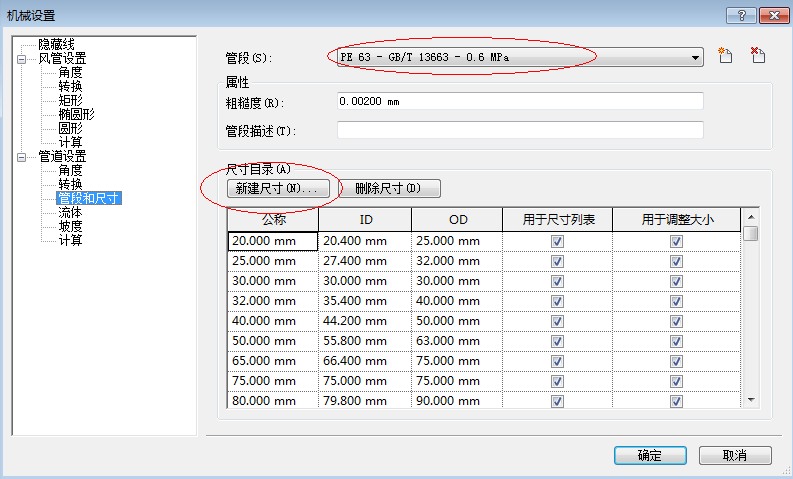Select 流体 in the tree
This screenshot has height=479, width=793.
(x=70, y=212)
